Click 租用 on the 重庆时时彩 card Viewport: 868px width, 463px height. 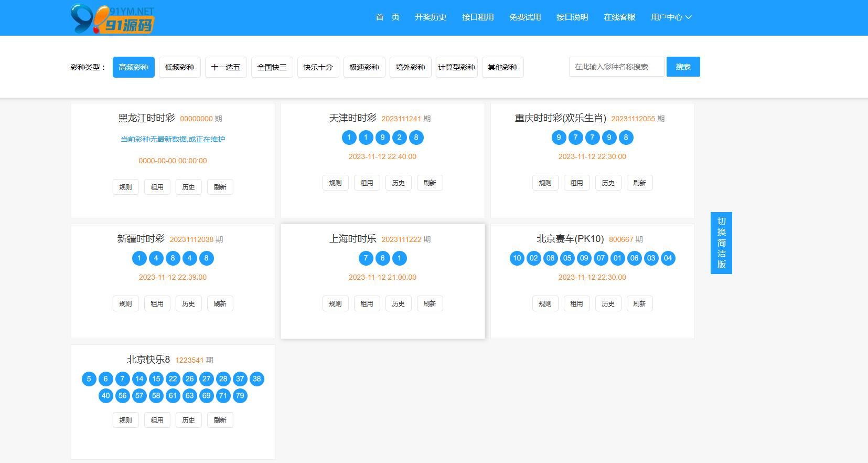click(577, 183)
